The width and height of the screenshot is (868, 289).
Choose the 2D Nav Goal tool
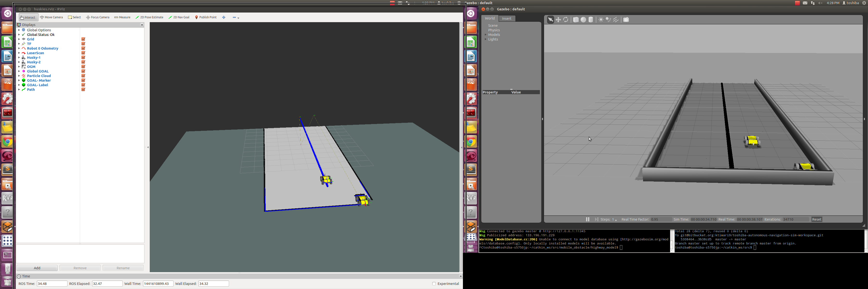point(179,18)
